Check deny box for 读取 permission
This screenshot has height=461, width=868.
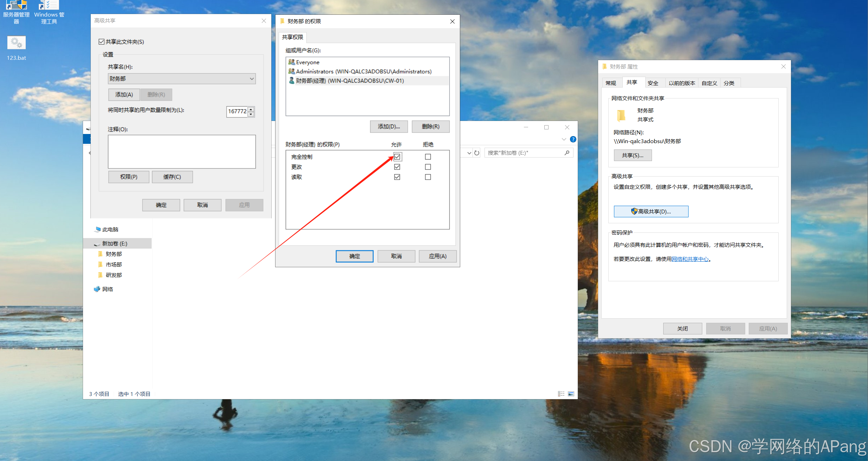[427, 177]
